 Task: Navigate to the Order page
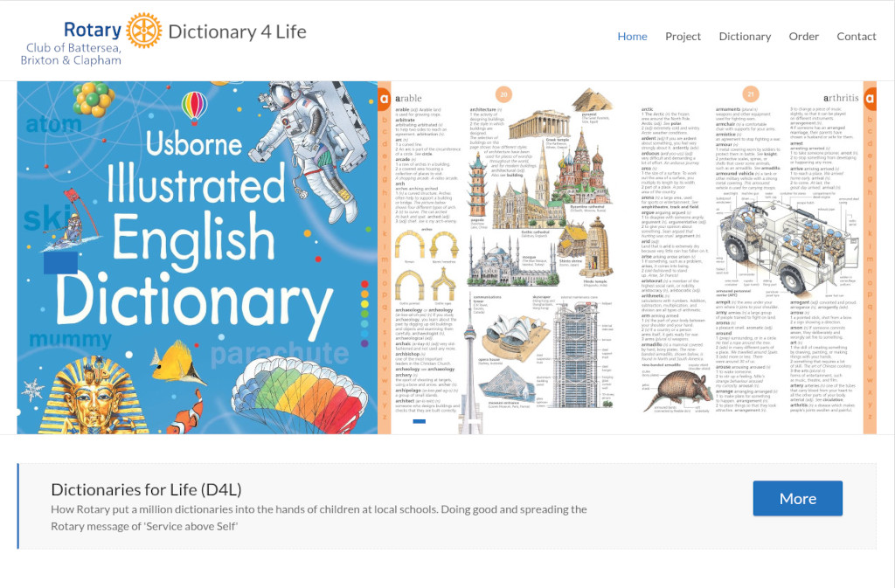tap(803, 37)
